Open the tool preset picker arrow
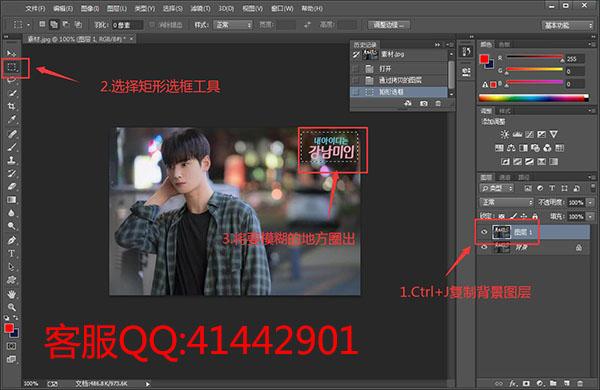Viewport: 600px width, 390px height. point(28,25)
